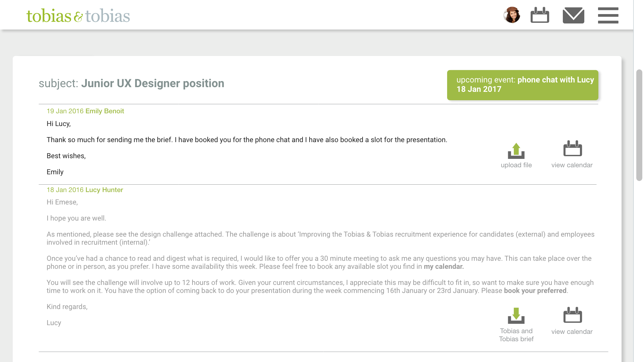Click the tobias & tobias logo
The height and width of the screenshot is (362, 644).
point(78,16)
